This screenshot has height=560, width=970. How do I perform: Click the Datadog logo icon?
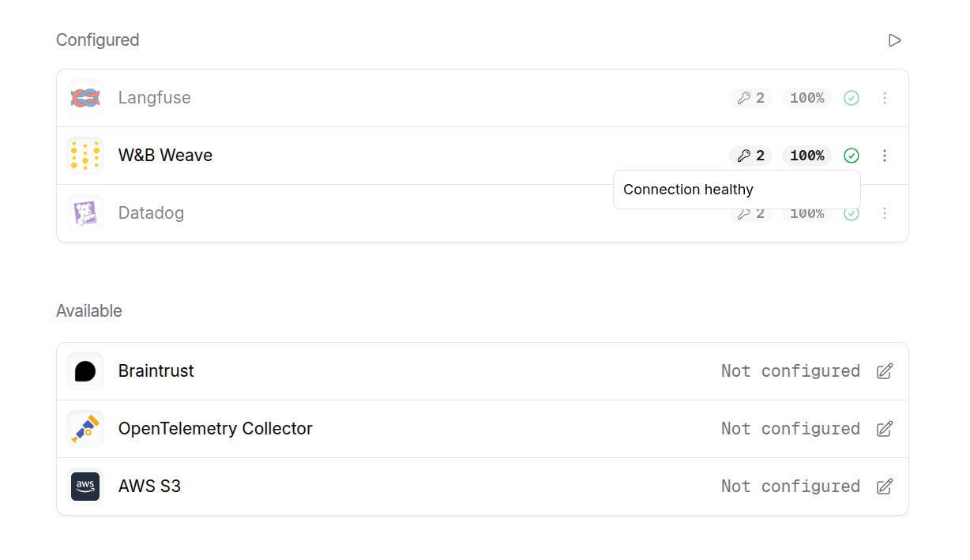pyautogui.click(x=85, y=213)
